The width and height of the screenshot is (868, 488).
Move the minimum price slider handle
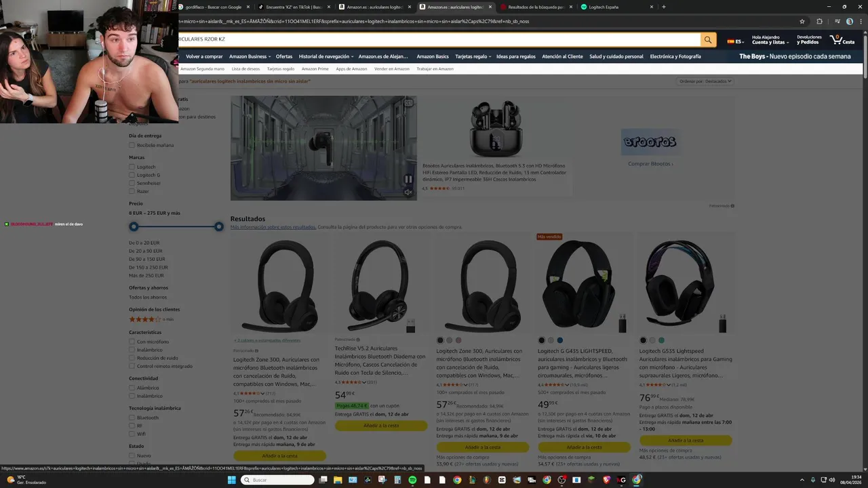pyautogui.click(x=134, y=226)
